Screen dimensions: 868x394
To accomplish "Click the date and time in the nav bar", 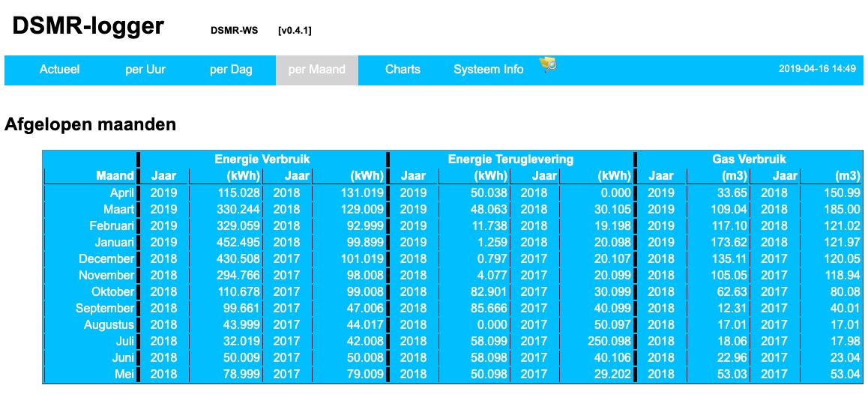I will point(817,69).
